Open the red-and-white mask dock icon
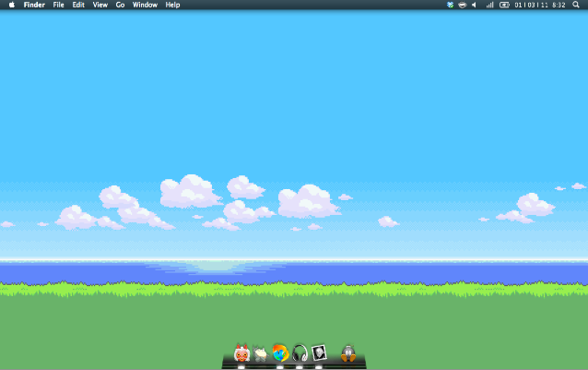The width and height of the screenshot is (588, 370). [x=241, y=353]
